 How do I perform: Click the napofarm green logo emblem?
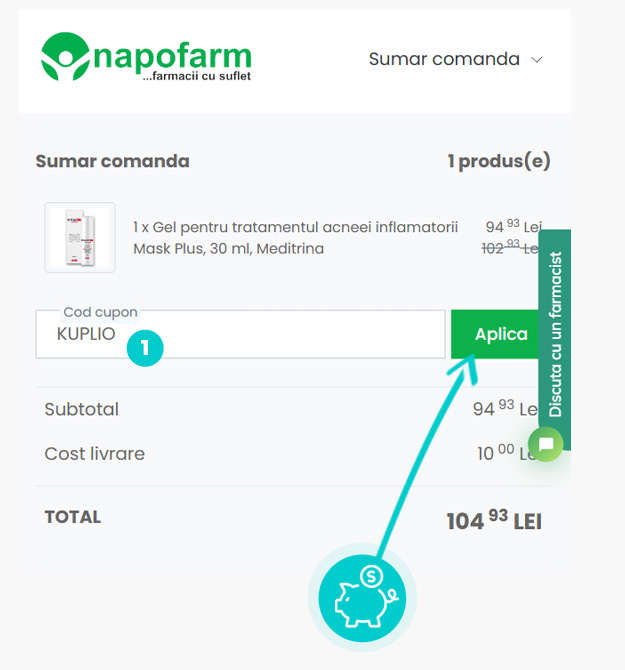point(66,57)
